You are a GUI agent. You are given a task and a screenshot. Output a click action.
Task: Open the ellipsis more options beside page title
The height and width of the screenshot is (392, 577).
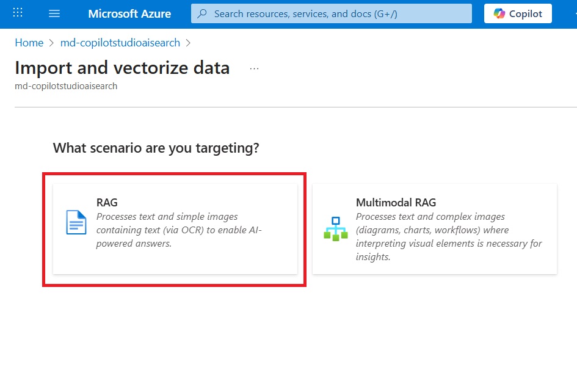coord(254,69)
